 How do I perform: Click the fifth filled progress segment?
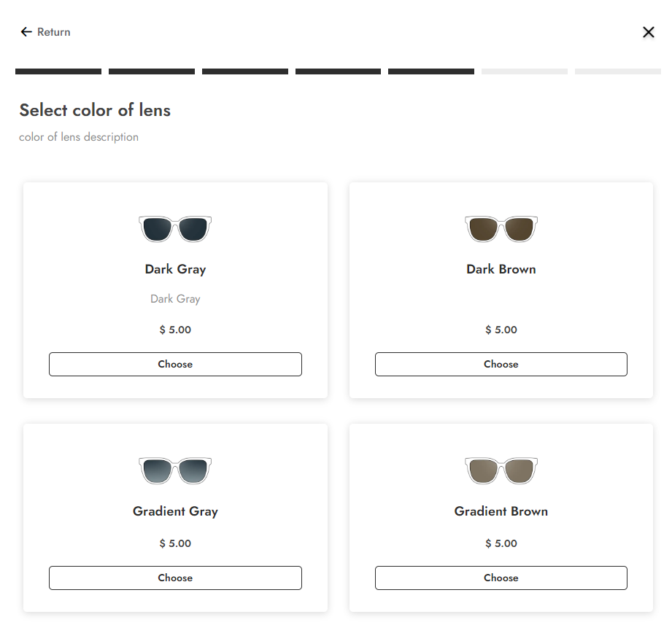tap(431, 71)
